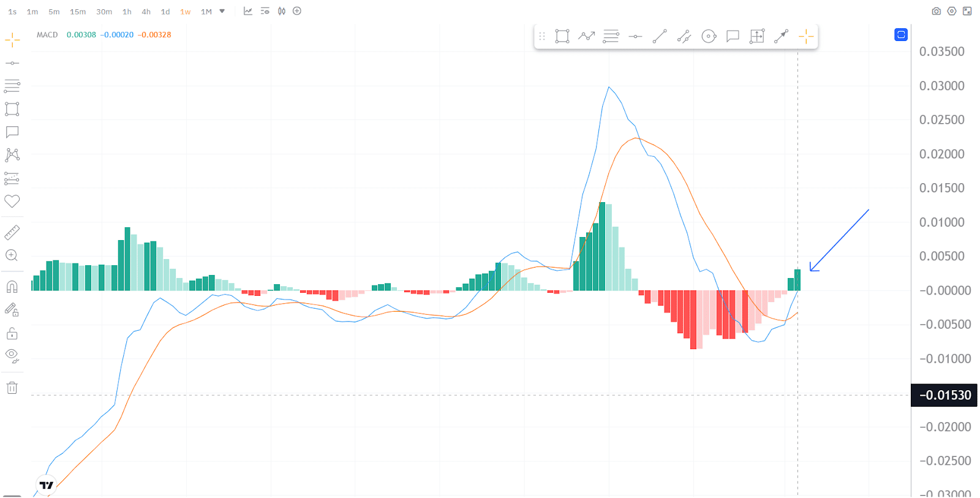Open the indicators line-chart icon
Image resolution: width=980 pixels, height=498 pixels.
247,11
